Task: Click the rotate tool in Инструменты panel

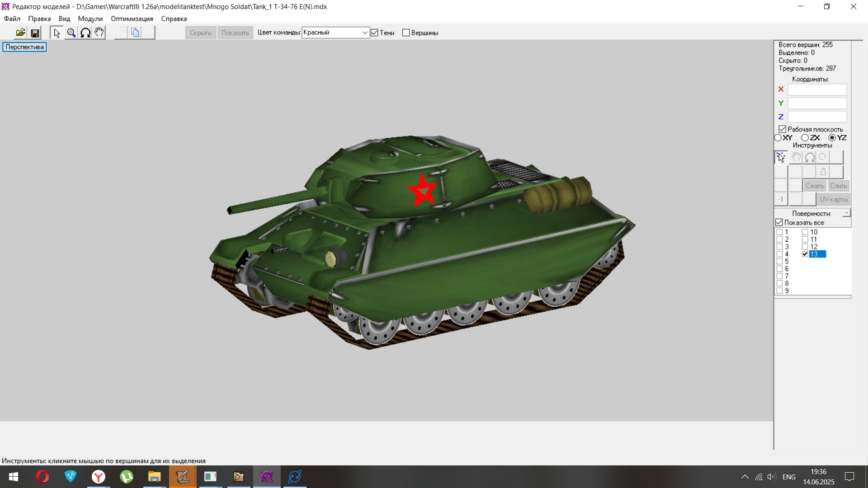Action: pos(810,157)
